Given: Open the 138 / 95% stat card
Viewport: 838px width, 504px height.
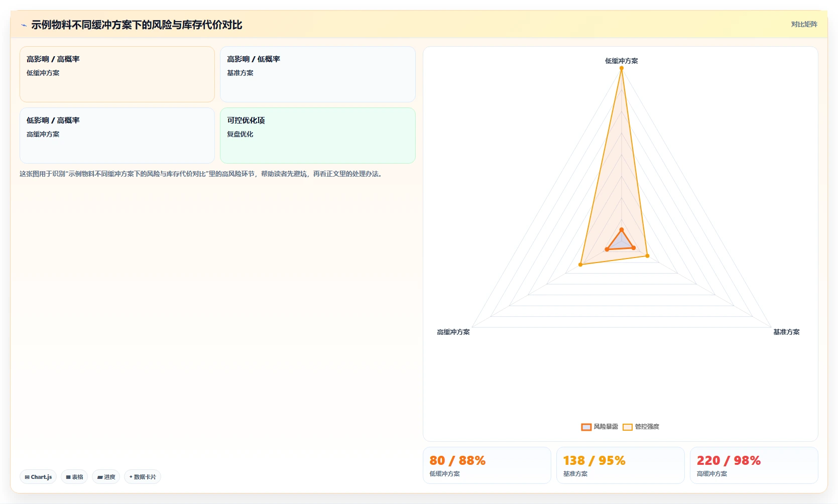Looking at the screenshot, I should click(x=620, y=465).
